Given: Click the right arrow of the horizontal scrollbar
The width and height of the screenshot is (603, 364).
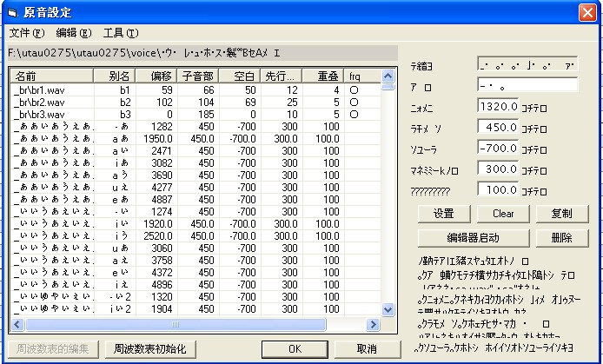Looking at the screenshot, I should coord(373,325).
